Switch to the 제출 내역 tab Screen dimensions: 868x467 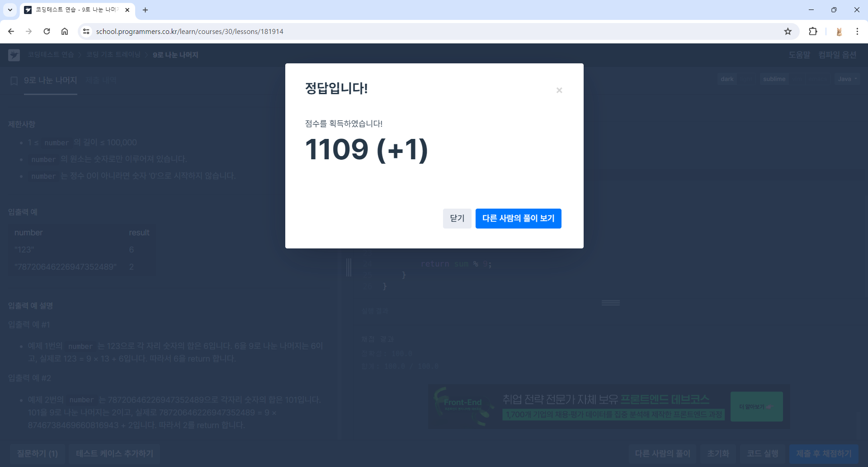click(101, 80)
